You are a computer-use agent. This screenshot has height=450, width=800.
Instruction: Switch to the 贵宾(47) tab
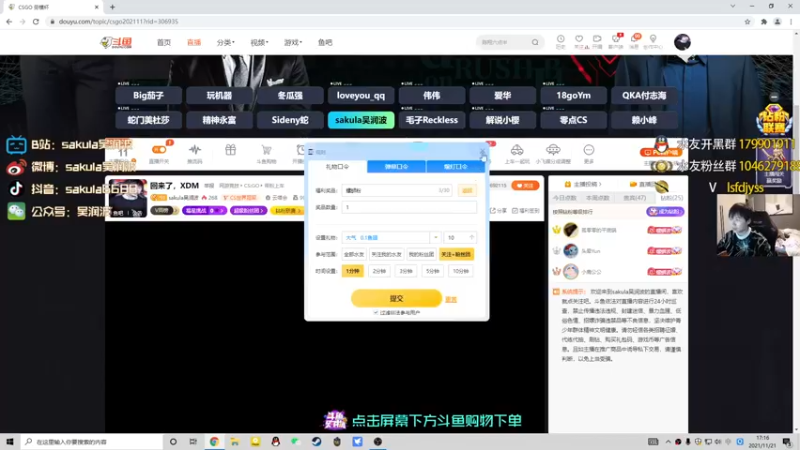click(635, 197)
